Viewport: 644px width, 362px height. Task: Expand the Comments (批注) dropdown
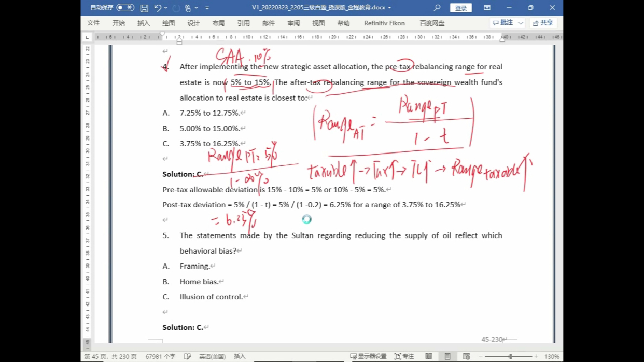click(x=520, y=23)
